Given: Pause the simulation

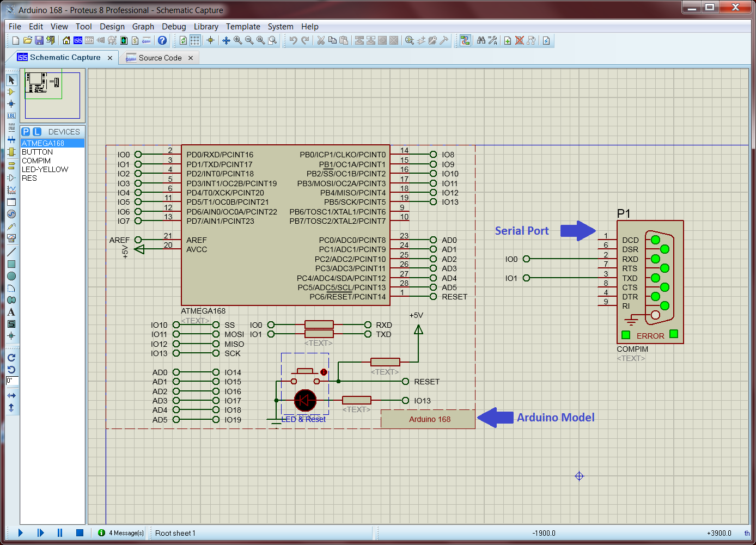Looking at the screenshot, I should (60, 533).
